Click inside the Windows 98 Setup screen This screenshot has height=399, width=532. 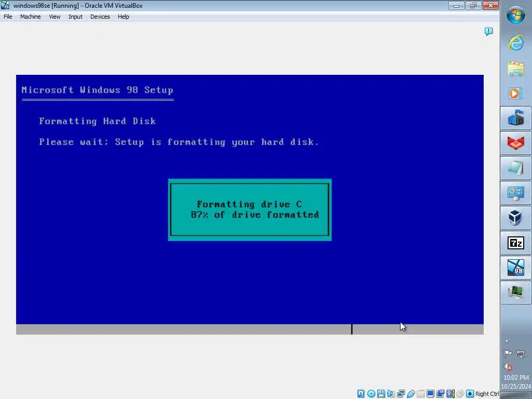[x=250, y=205]
